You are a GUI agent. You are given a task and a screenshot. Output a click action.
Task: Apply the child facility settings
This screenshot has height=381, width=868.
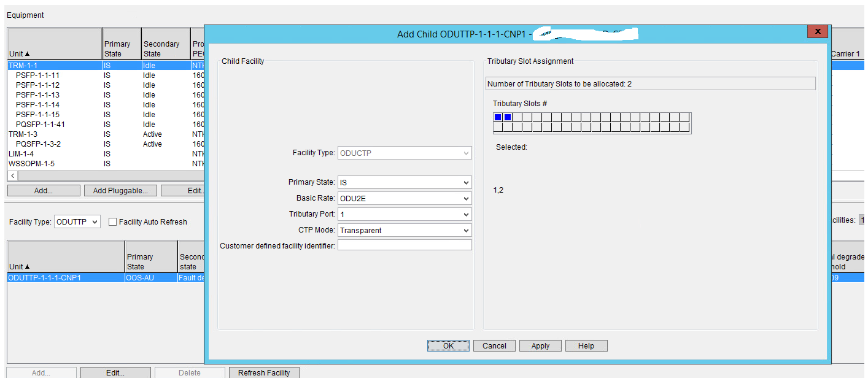click(x=540, y=345)
